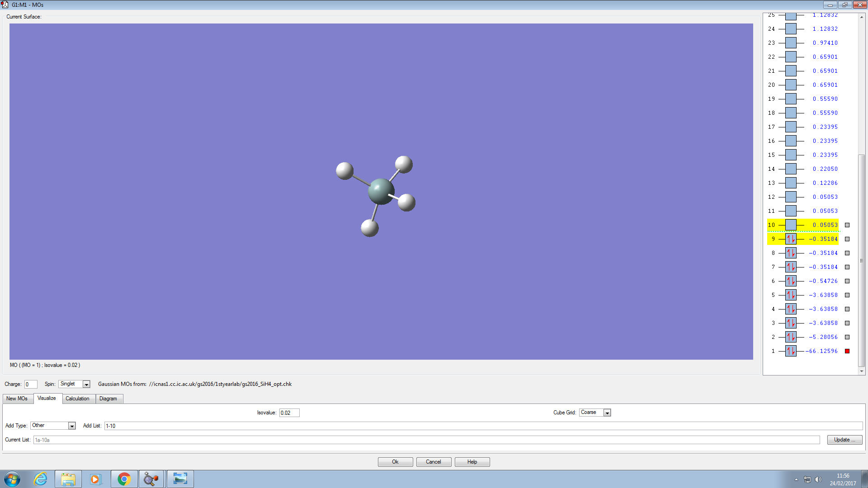
Task: Select the orbital box for MO 11
Action: point(791,211)
